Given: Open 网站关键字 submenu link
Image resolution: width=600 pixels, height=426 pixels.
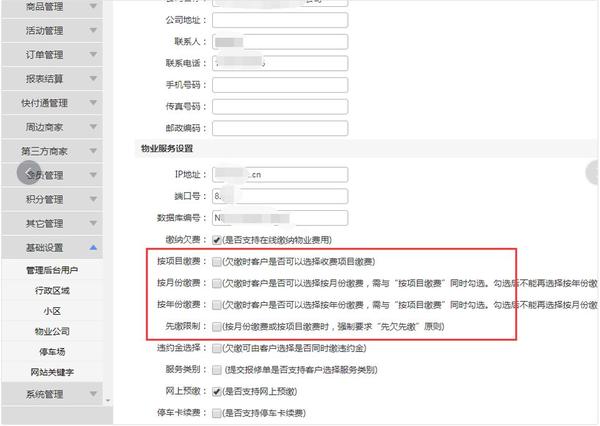Looking at the screenshot, I should 52,372.
